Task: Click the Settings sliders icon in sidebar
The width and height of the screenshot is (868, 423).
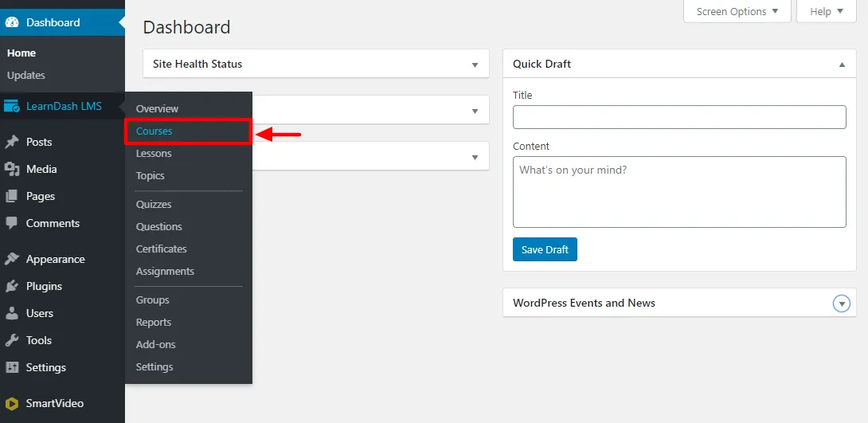Action: 12,367
